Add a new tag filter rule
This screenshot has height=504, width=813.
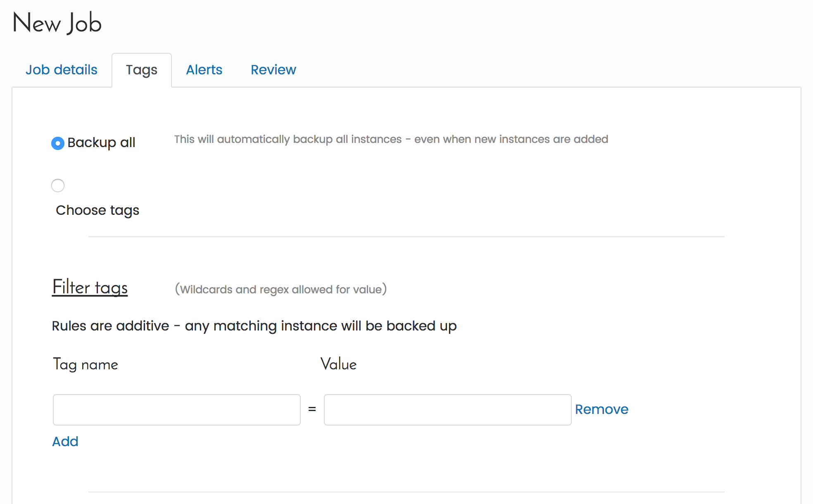(x=65, y=442)
